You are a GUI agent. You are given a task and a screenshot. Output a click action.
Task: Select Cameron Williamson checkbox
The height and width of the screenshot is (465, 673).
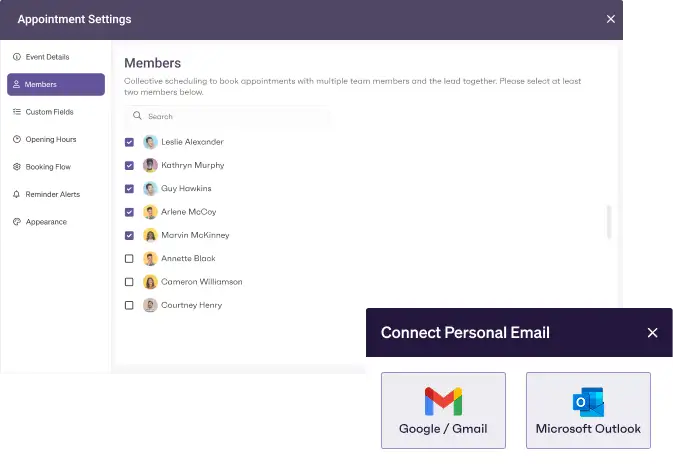[x=129, y=282]
